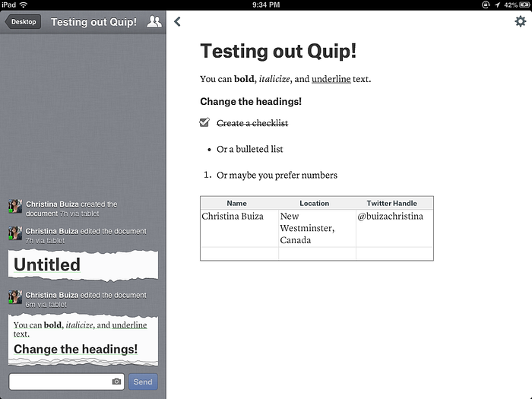Open the document settings gear
The height and width of the screenshot is (399, 532).
tap(520, 22)
